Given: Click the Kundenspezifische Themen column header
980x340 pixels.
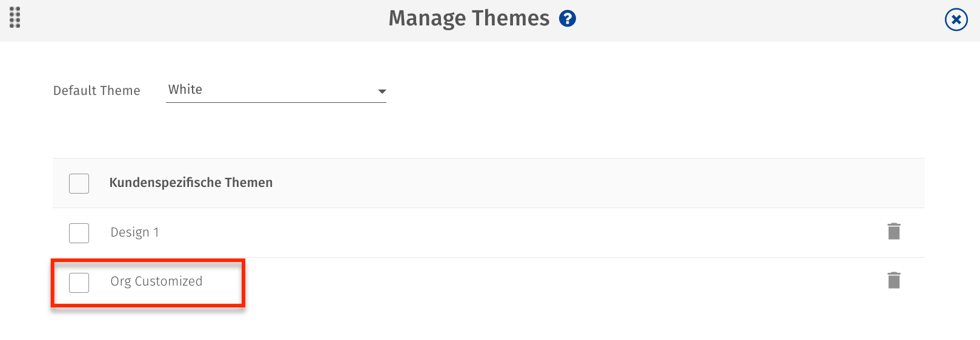Looking at the screenshot, I should 191,183.
